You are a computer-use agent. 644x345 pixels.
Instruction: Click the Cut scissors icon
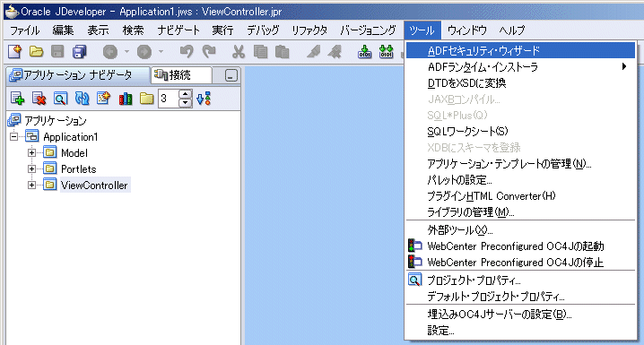click(x=239, y=52)
